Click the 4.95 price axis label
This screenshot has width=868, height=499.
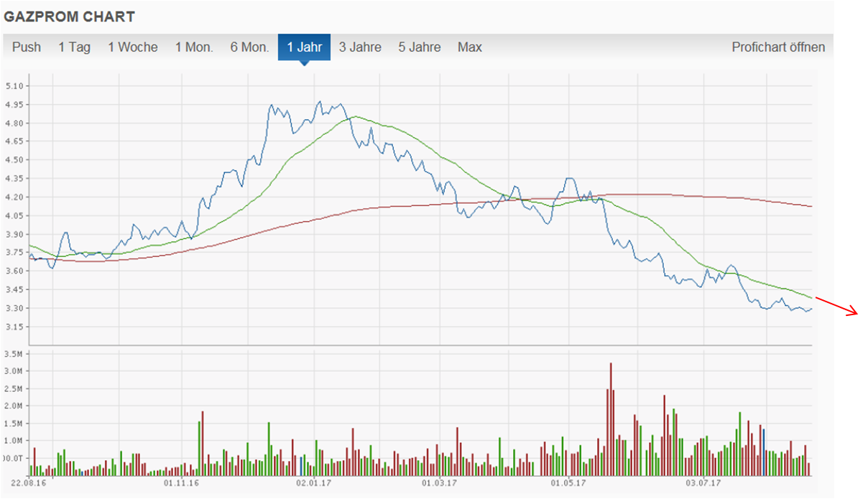[x=14, y=105]
